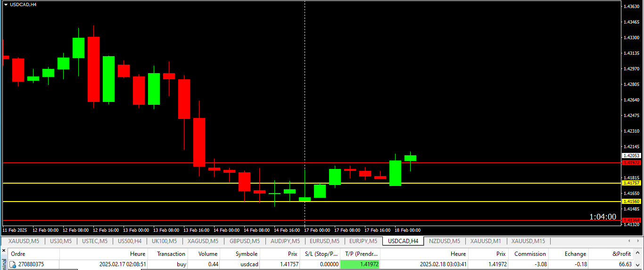Click the red 1.41972 price label on axis
644x270 pixels.
(x=631, y=162)
